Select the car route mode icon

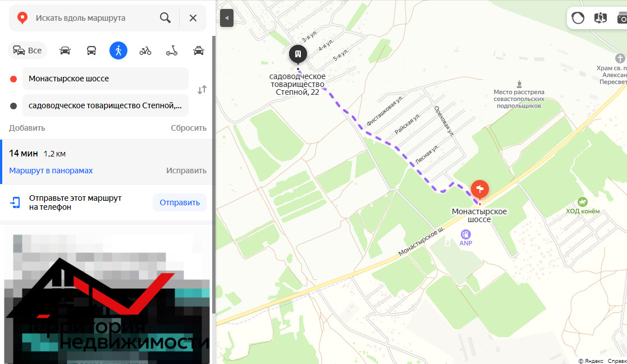point(65,50)
